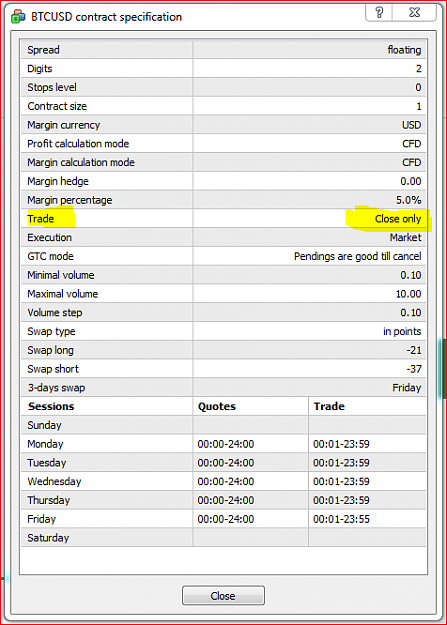
Task: Click the '0.00' margin hedge value
Action: pos(411,181)
